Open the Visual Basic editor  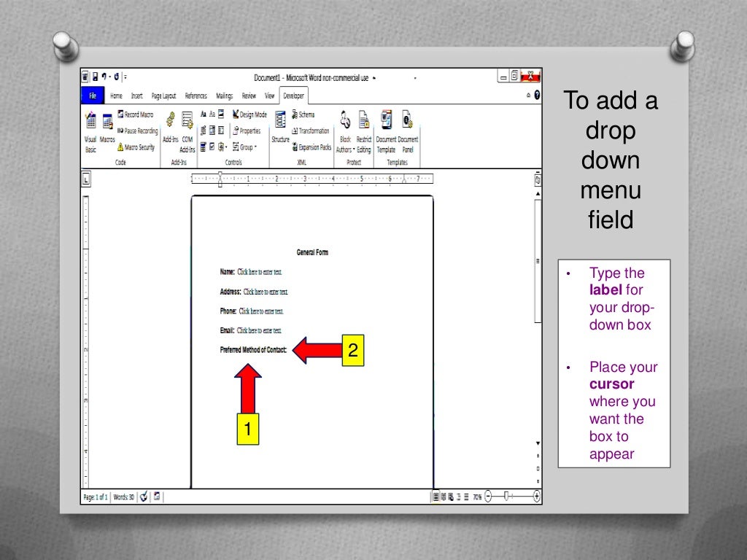click(90, 133)
